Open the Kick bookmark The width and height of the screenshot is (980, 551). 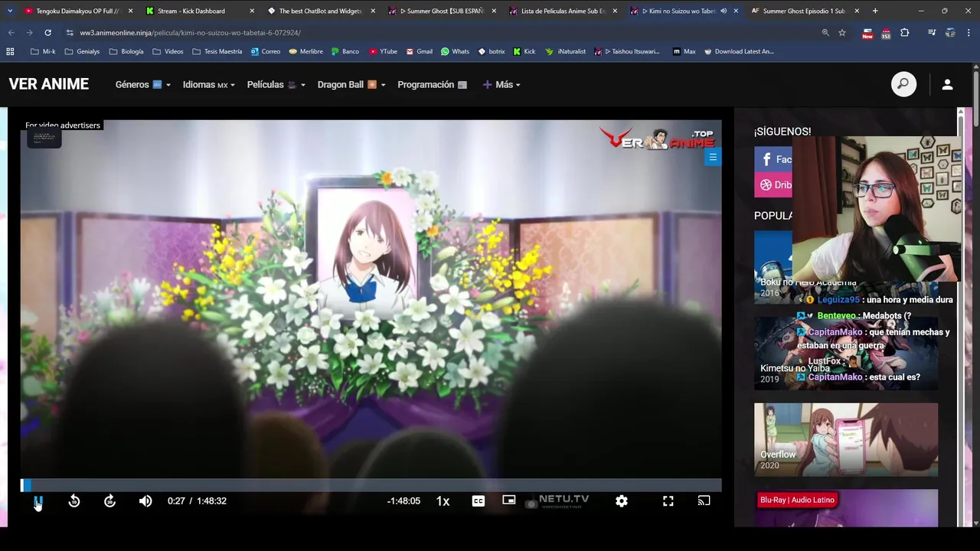point(524,51)
